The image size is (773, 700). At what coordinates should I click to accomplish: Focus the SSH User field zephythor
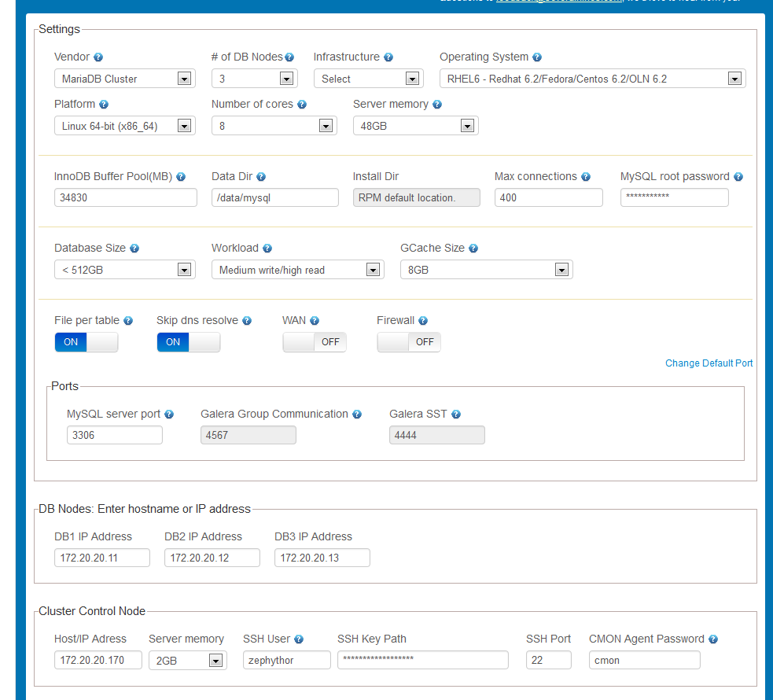[287, 661]
